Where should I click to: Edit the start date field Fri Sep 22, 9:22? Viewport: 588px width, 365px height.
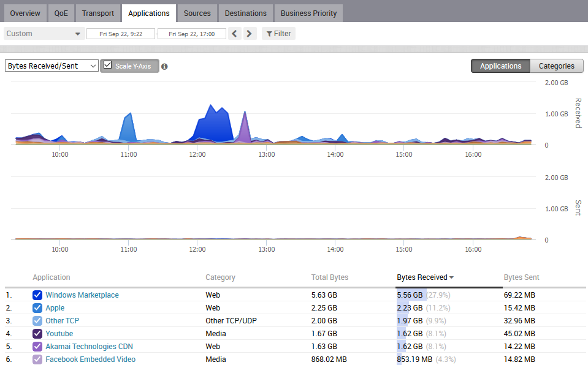121,34
